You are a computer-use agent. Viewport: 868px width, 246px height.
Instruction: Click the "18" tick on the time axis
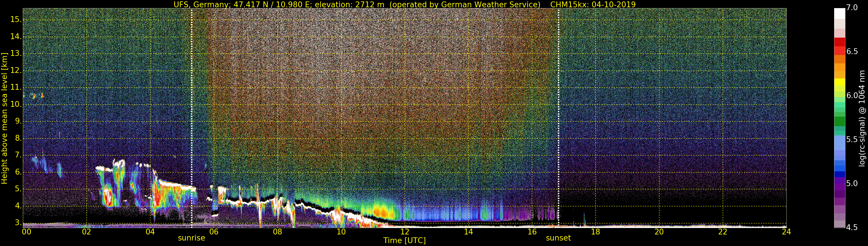click(595, 232)
